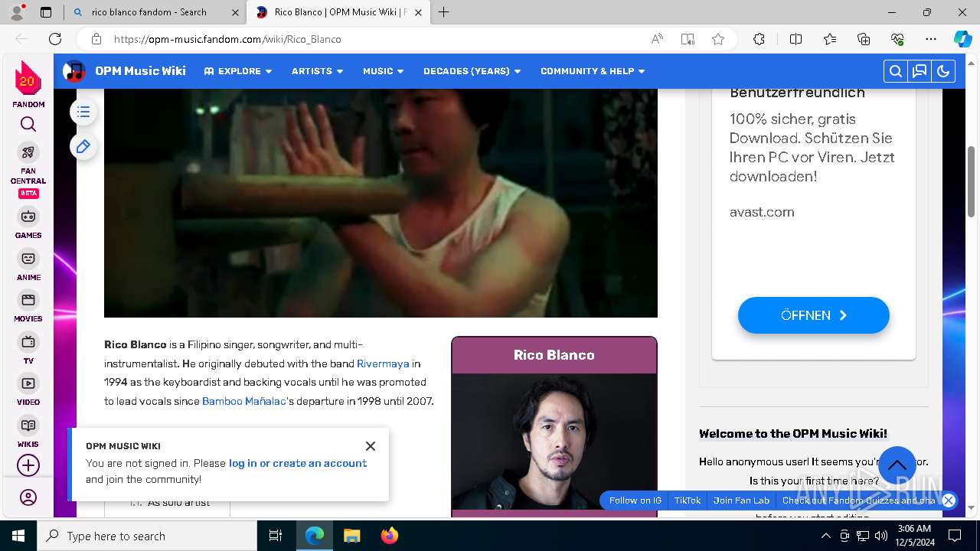This screenshot has width=980, height=551.
Task: Click the Öffnen ad button
Action: [814, 315]
